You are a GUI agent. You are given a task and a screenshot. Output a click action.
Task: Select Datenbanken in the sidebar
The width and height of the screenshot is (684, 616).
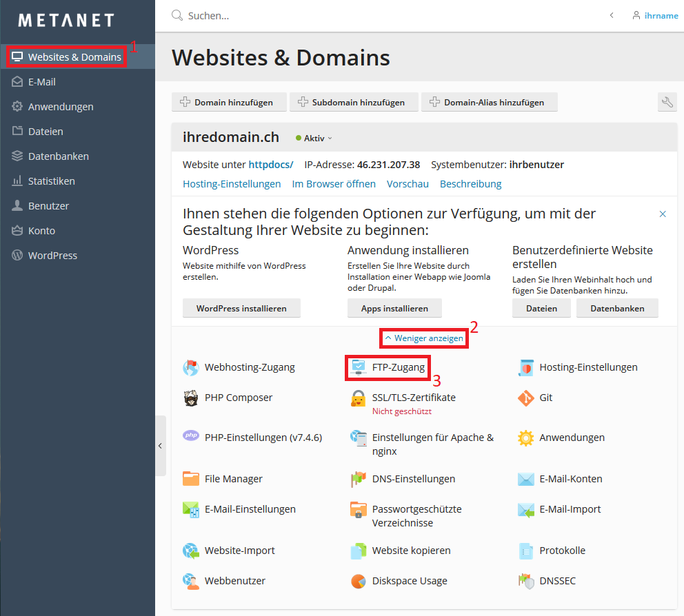(58, 156)
